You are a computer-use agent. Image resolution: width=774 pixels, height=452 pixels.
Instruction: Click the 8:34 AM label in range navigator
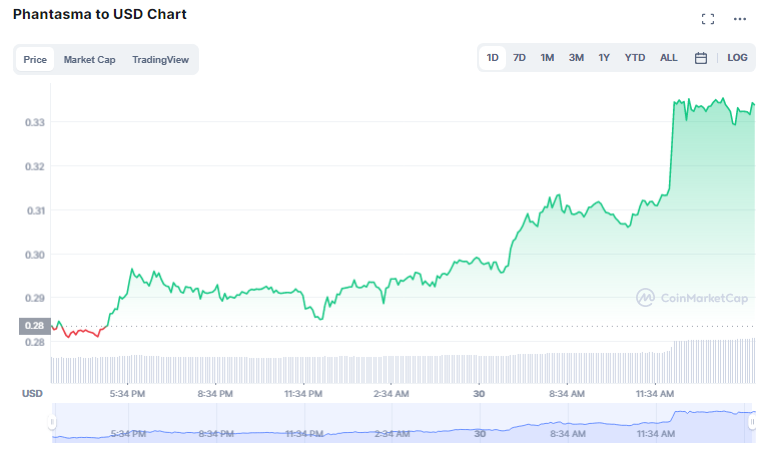(568, 434)
